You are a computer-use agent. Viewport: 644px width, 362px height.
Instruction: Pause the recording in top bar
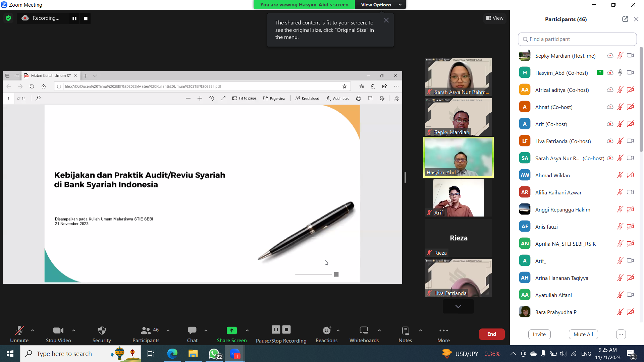coord(74,18)
